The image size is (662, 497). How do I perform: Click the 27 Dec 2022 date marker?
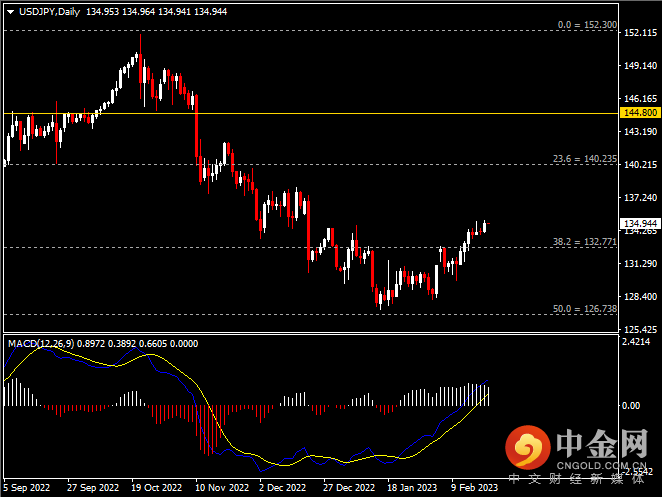tap(350, 489)
